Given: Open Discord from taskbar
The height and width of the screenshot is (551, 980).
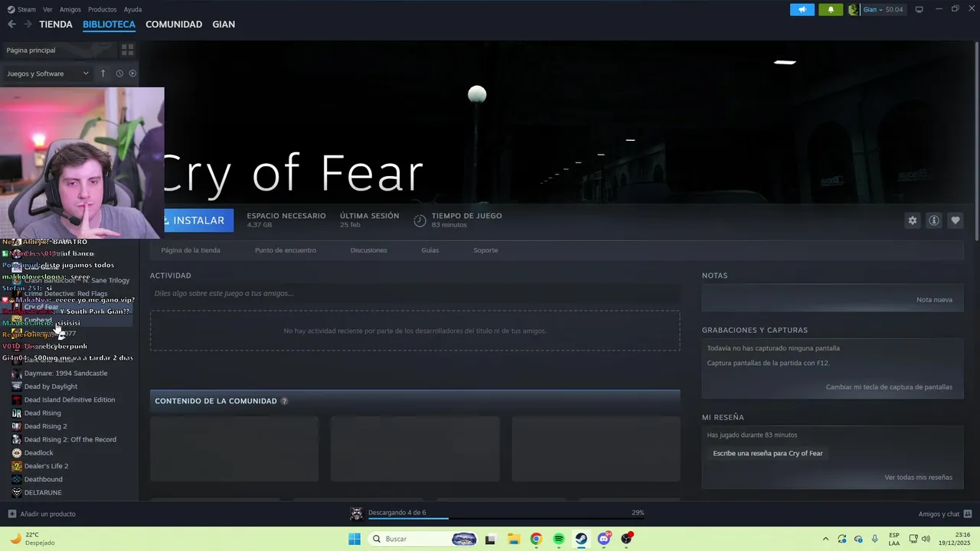Looking at the screenshot, I should click(604, 539).
